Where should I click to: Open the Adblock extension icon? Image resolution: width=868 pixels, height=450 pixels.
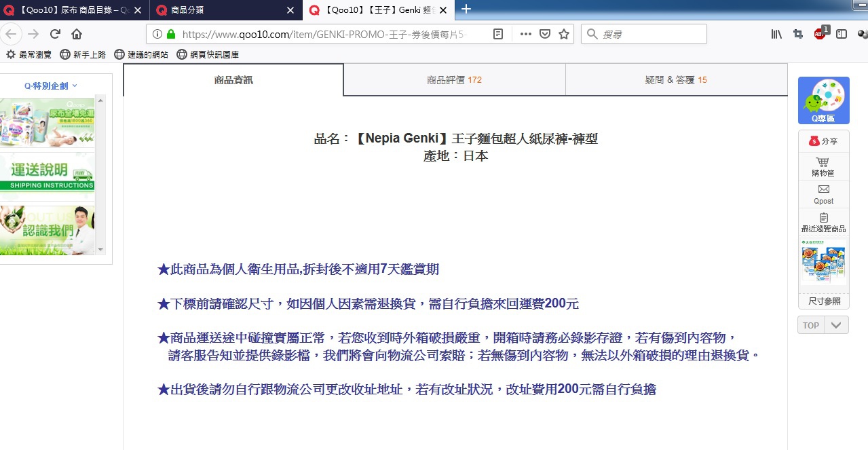click(821, 33)
